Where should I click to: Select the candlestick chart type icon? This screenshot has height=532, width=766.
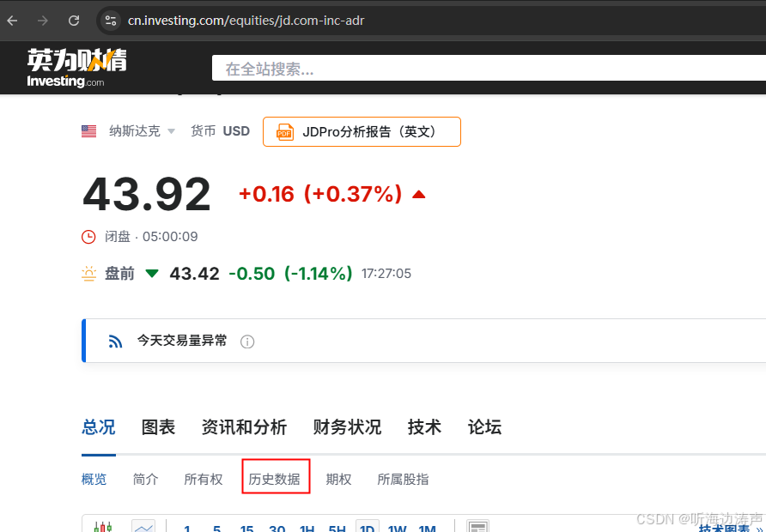(x=103, y=527)
